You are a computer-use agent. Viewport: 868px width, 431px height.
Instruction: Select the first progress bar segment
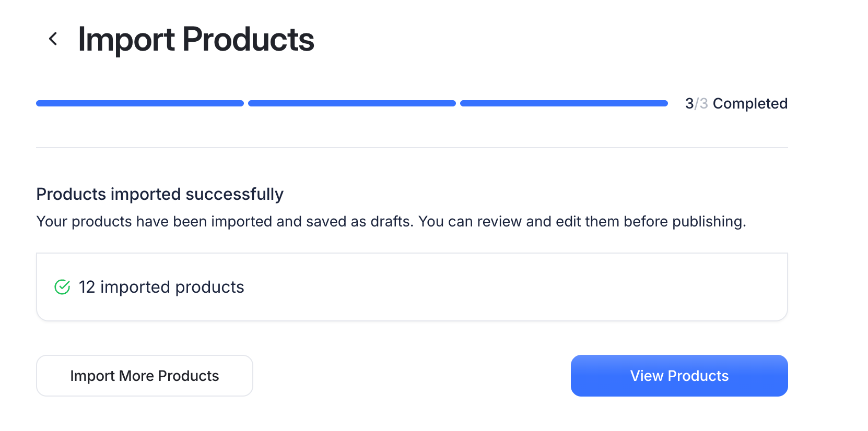pyautogui.click(x=140, y=103)
